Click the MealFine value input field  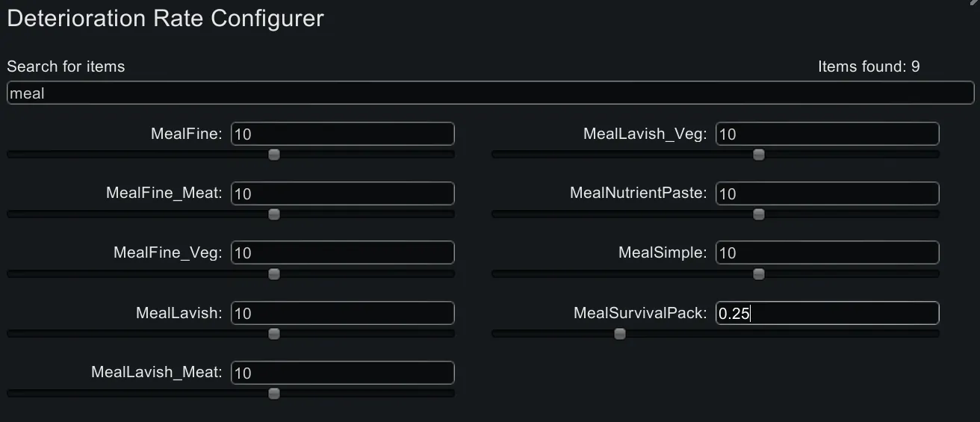coord(343,134)
